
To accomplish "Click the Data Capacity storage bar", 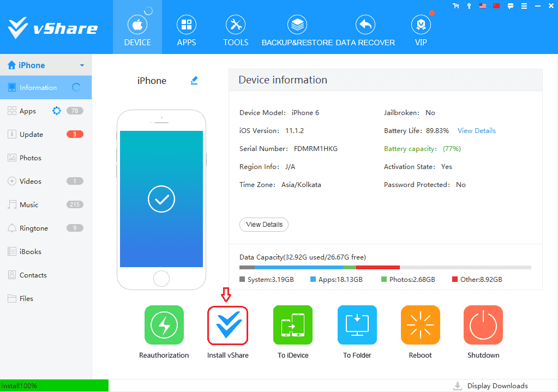I will coord(386,268).
